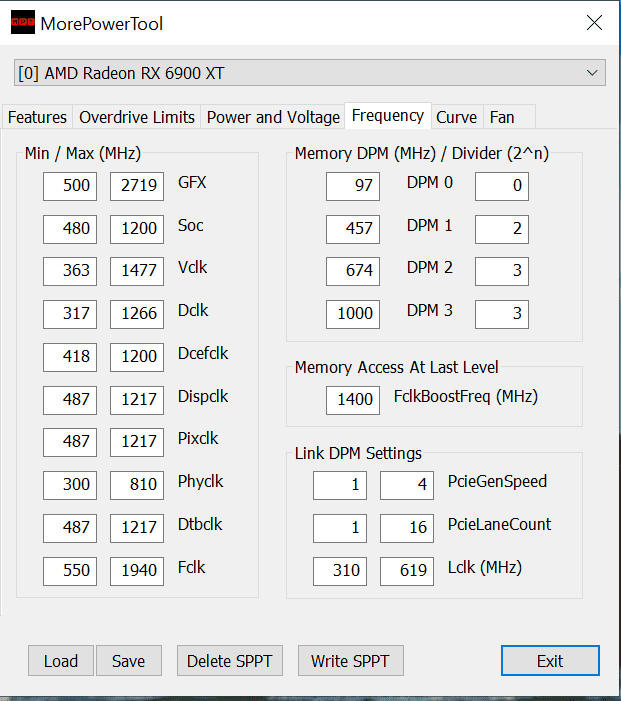Focus the PcieLaneCount minimum field
621x701 pixels.
click(340, 528)
